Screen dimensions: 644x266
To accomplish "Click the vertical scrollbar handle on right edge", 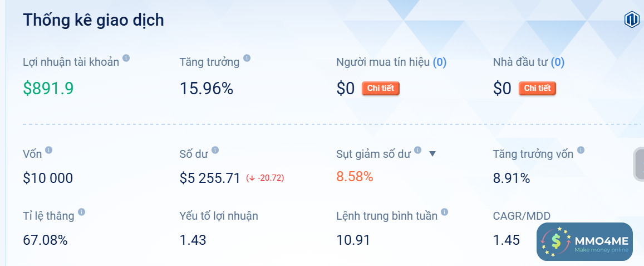I will (639, 165).
